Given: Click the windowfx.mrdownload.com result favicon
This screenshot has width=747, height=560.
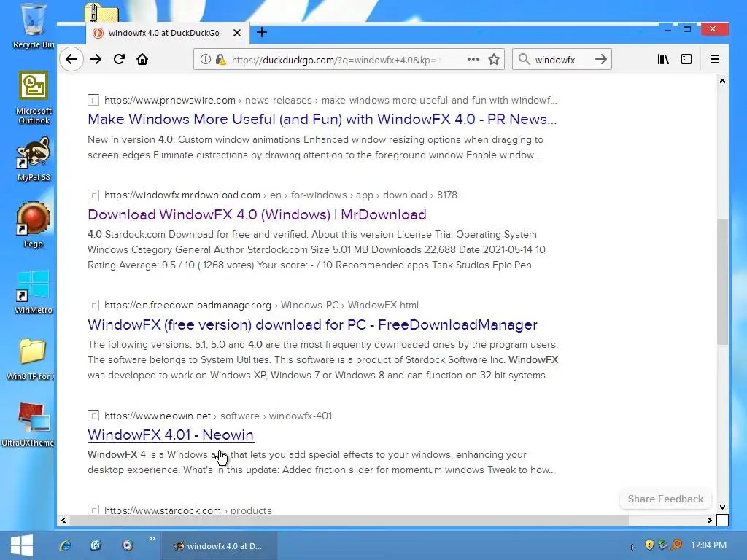Looking at the screenshot, I should pyautogui.click(x=93, y=195).
